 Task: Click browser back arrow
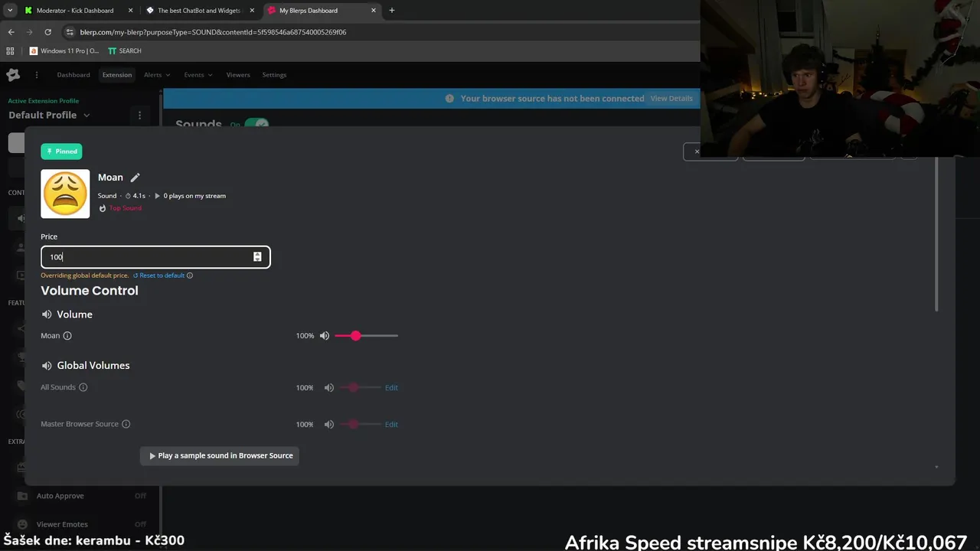tap(11, 32)
